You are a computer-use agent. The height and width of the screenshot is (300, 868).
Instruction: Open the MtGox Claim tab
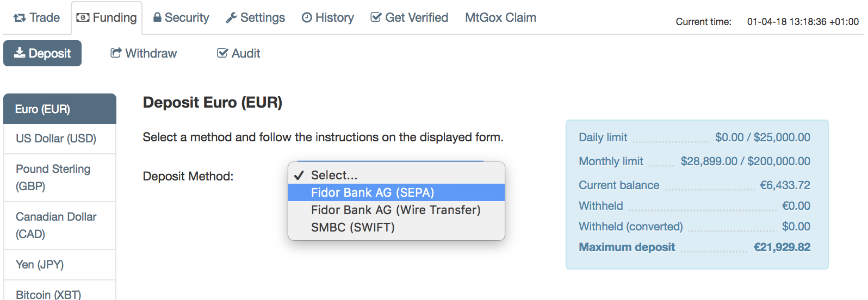(x=500, y=17)
